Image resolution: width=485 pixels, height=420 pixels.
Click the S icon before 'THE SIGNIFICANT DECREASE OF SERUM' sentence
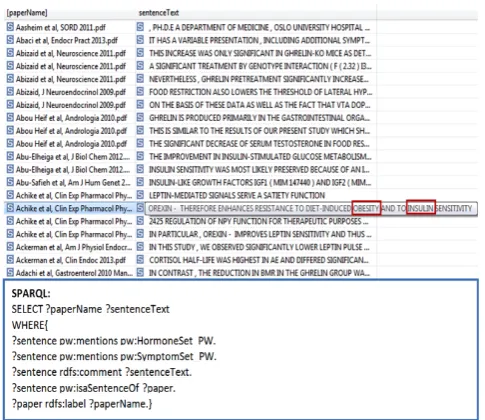(x=140, y=144)
